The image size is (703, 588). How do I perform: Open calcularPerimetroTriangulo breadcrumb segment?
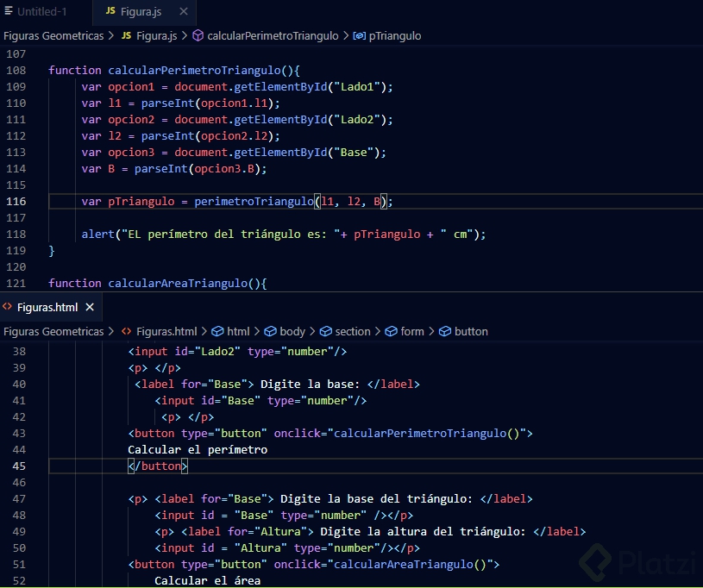pos(273,36)
